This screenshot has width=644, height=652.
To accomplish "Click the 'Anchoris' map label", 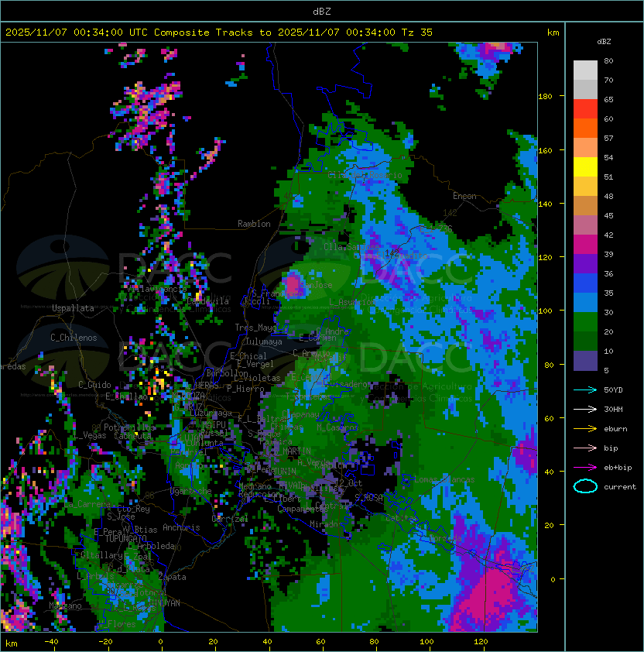I will (181, 527).
